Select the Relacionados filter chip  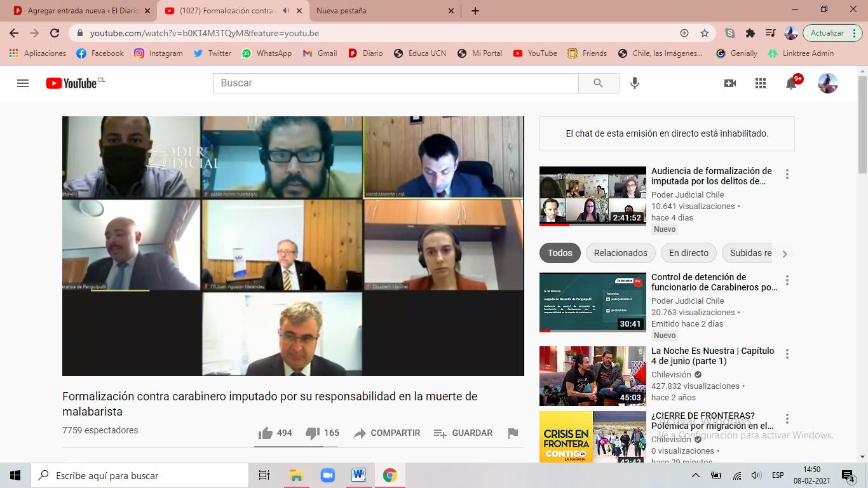(621, 253)
